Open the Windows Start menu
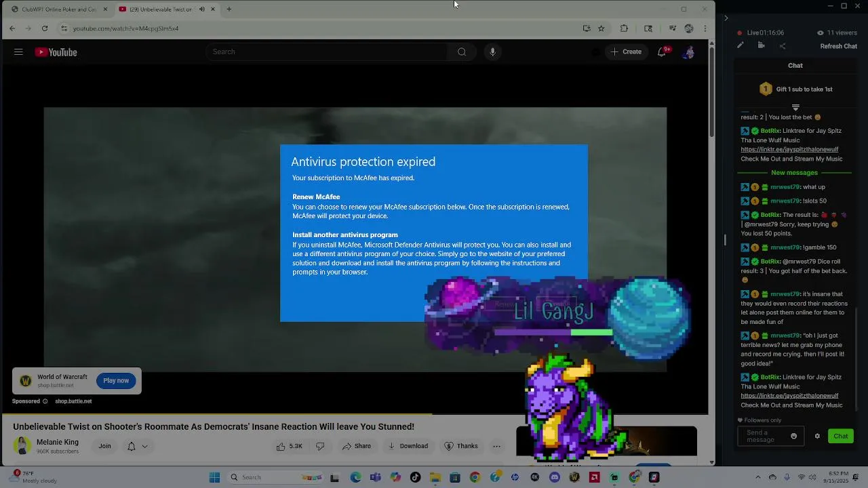868x488 pixels. pos(214,478)
